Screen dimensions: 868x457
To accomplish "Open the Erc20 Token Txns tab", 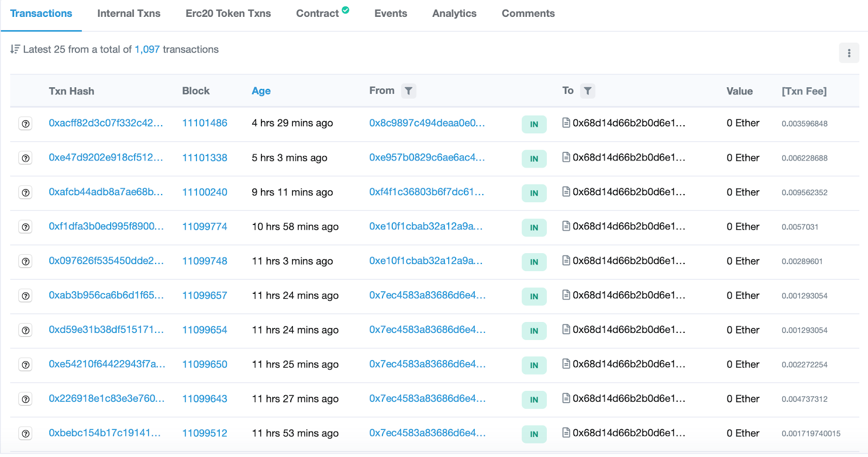I will 228,14.
